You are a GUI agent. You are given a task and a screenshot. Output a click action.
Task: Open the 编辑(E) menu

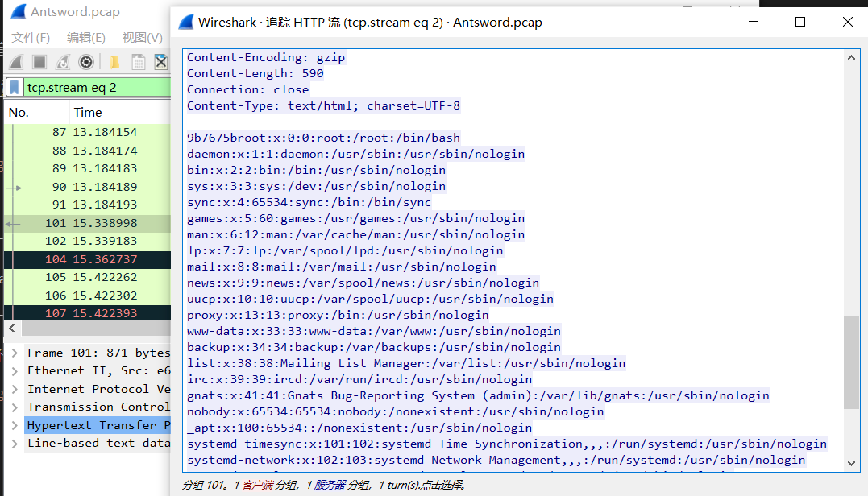pos(85,38)
